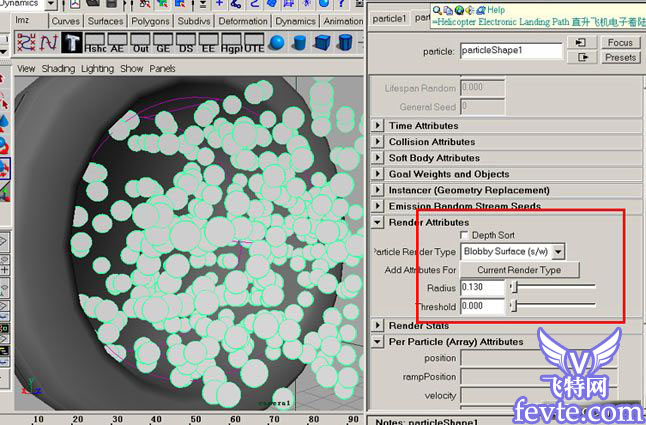Screen dimensions: 646x425
Task: Click the Rebuild Curve shelf icon
Action: [x=26, y=42]
